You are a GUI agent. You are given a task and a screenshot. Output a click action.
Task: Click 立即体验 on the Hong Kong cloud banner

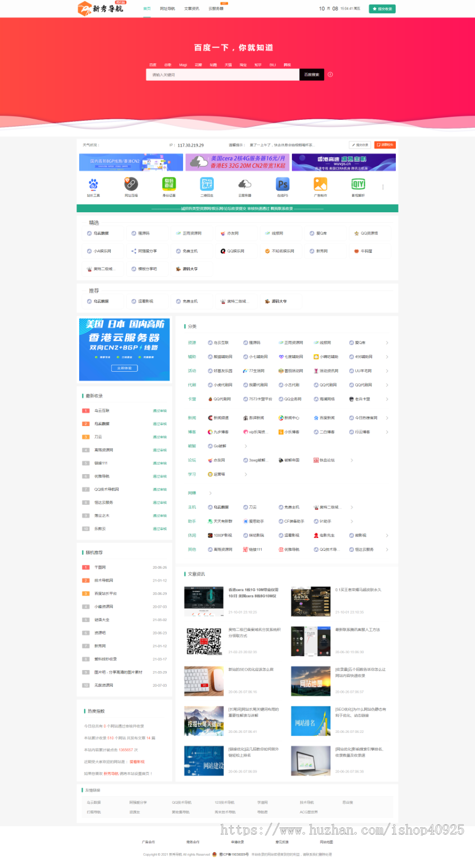point(125,368)
